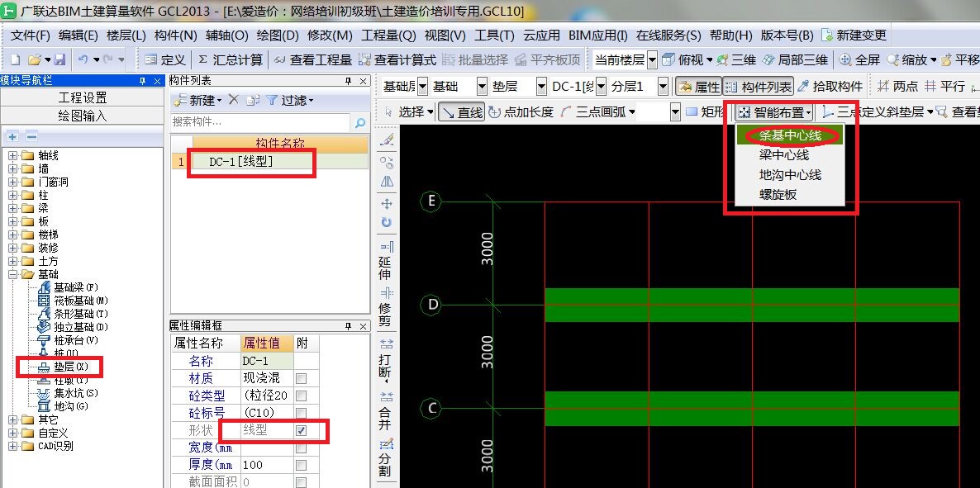Screen dimensions: 980x488
Task: Open the 工程设置 navigation section
Action: (x=83, y=98)
